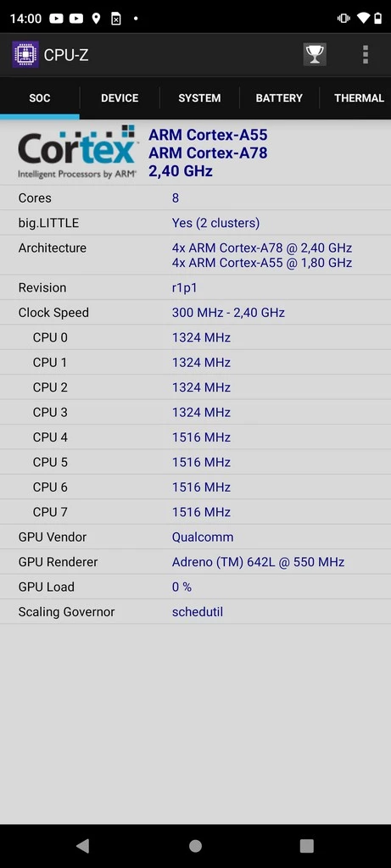The width and height of the screenshot is (391, 868).
Task: Tap the trophy icon in the header
Action: click(315, 54)
